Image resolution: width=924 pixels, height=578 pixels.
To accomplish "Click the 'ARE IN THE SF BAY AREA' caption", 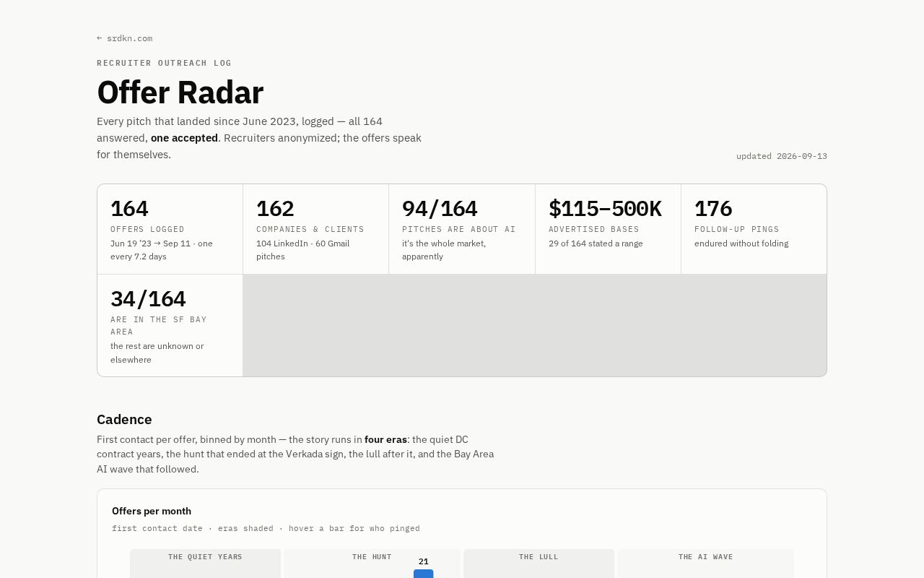I will click(159, 326).
